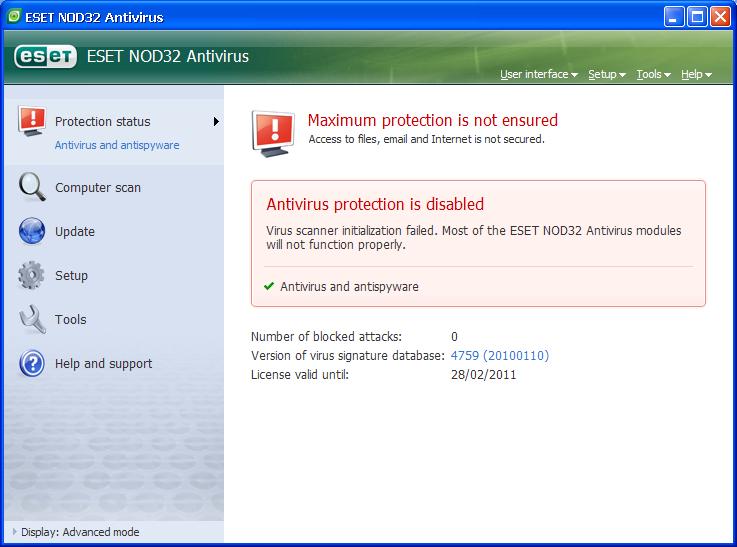The image size is (737, 547).
Task: Maximize the ESET NOD32 Antivirus window
Action: pyautogui.click(x=697, y=17)
